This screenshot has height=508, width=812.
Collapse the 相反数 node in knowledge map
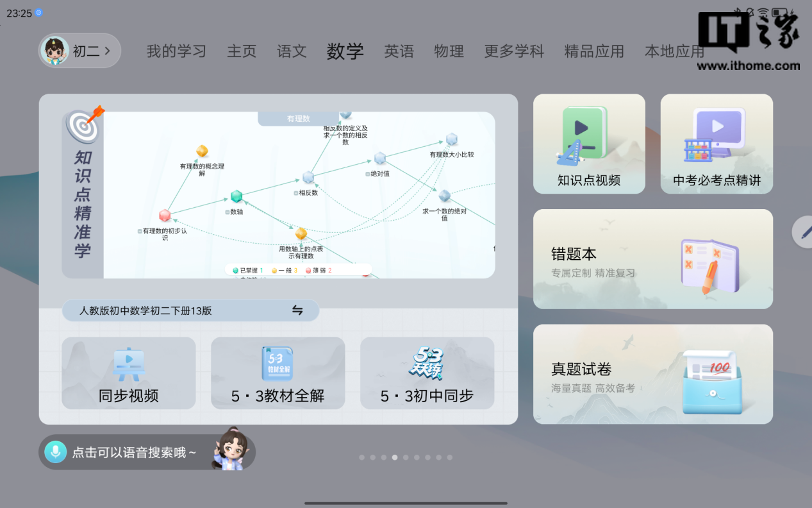click(x=296, y=192)
